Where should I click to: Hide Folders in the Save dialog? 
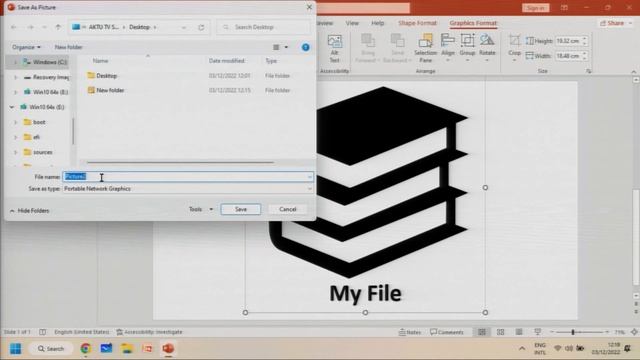point(29,211)
